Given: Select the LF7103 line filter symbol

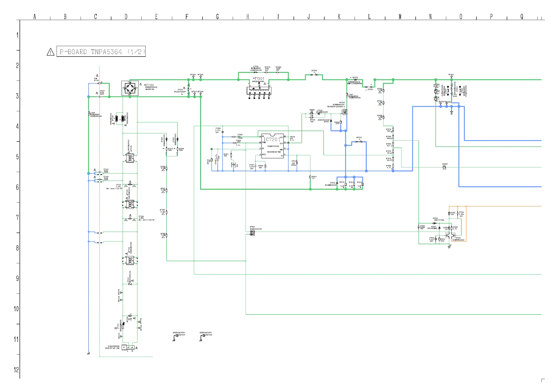Looking at the screenshot, I should tap(130, 158).
